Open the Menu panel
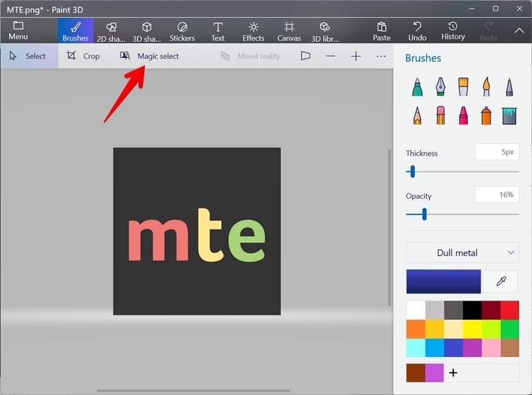This screenshot has width=532, height=395. coord(18,30)
